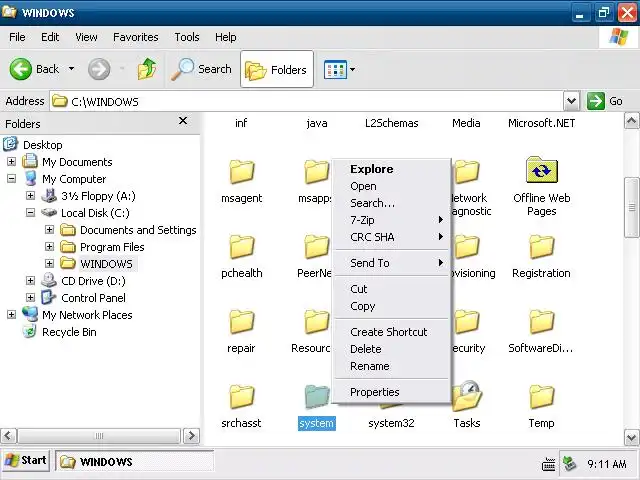Click the Start button
640x480 pixels.
point(25,460)
